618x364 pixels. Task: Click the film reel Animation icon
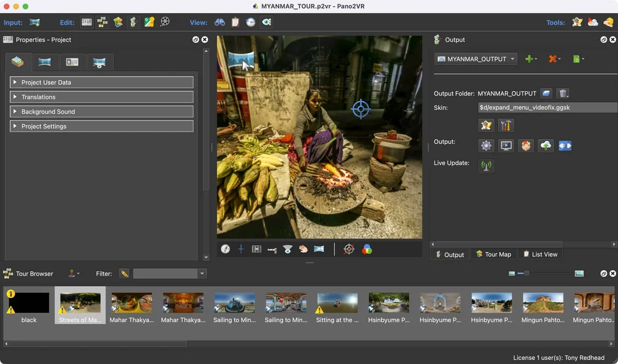pyautogui.click(x=165, y=22)
